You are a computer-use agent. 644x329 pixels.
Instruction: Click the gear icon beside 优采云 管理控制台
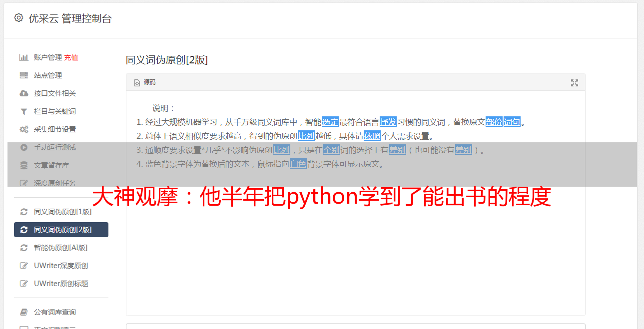18,18
